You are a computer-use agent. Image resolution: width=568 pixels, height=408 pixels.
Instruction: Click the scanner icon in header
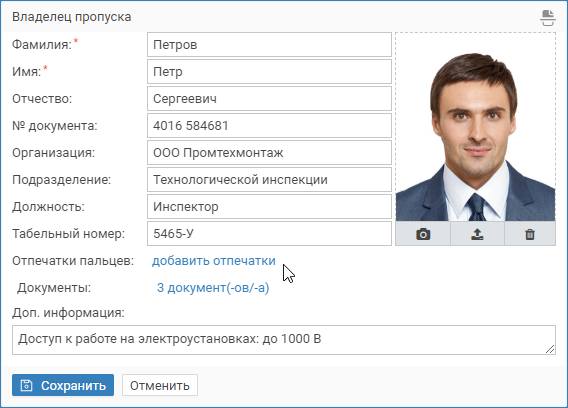click(547, 18)
